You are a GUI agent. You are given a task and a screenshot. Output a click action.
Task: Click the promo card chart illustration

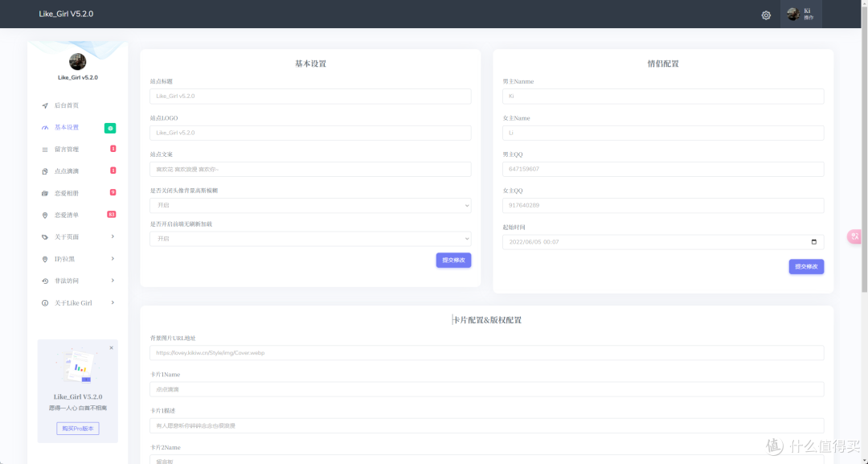tap(78, 366)
